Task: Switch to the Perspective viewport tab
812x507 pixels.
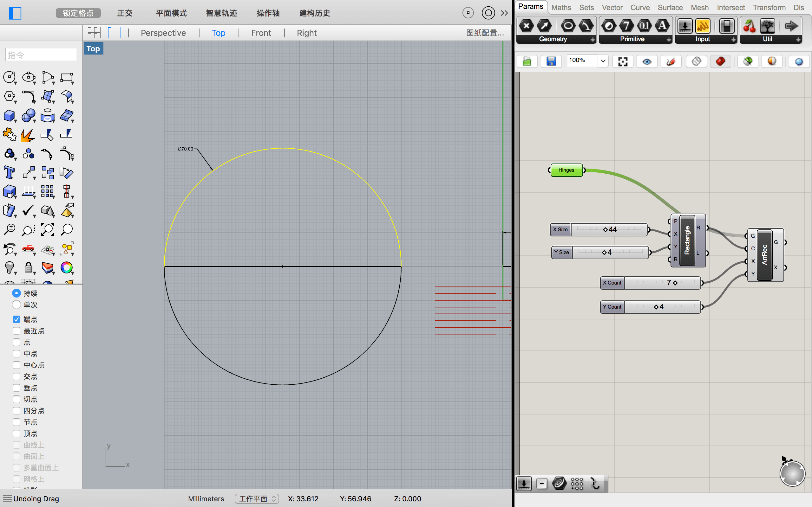Action: click(163, 33)
